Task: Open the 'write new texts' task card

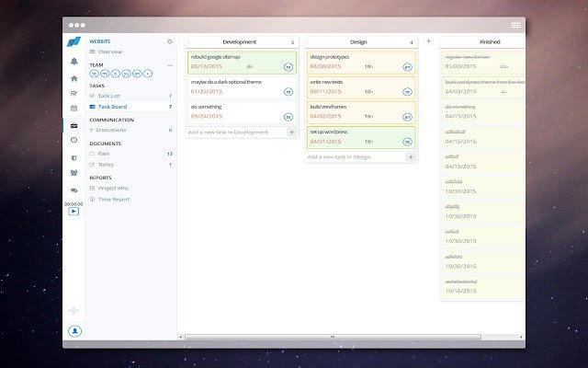Action: pyautogui.click(x=361, y=87)
